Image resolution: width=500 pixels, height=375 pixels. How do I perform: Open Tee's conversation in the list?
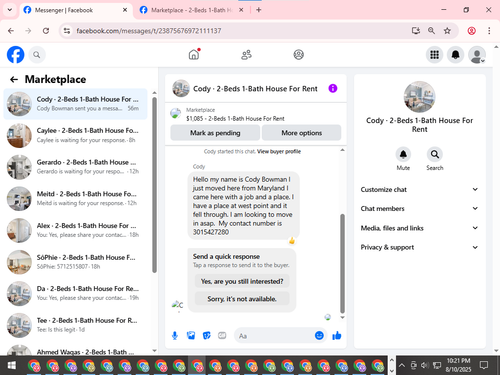tap(75, 325)
